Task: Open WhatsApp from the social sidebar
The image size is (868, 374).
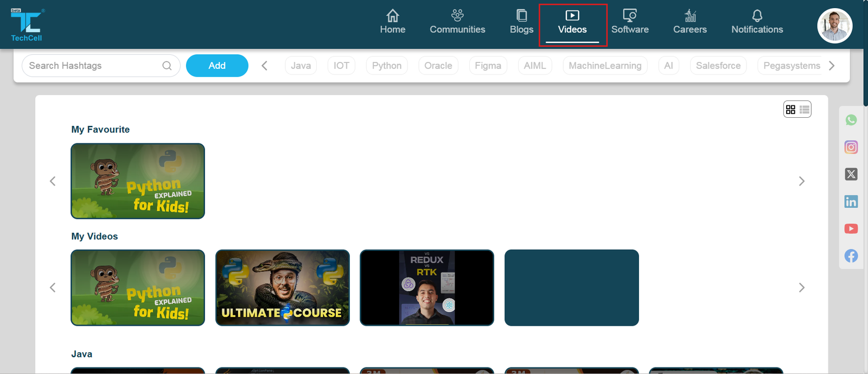Action: 851,120
